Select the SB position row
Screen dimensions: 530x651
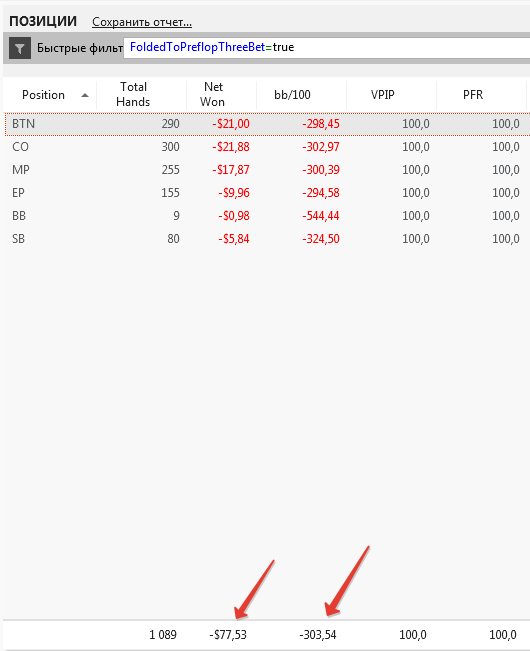[x=267, y=239]
